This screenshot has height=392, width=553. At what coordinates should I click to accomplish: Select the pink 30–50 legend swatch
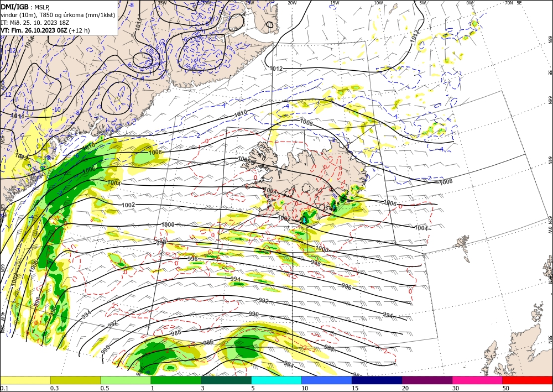(x=478, y=380)
